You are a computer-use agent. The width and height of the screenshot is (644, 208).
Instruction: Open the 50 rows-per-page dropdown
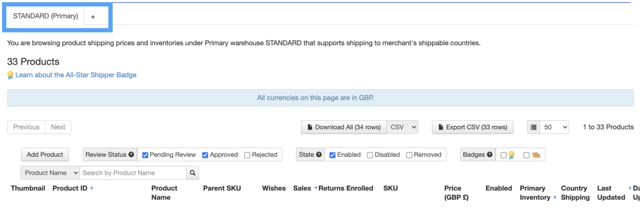tap(555, 127)
